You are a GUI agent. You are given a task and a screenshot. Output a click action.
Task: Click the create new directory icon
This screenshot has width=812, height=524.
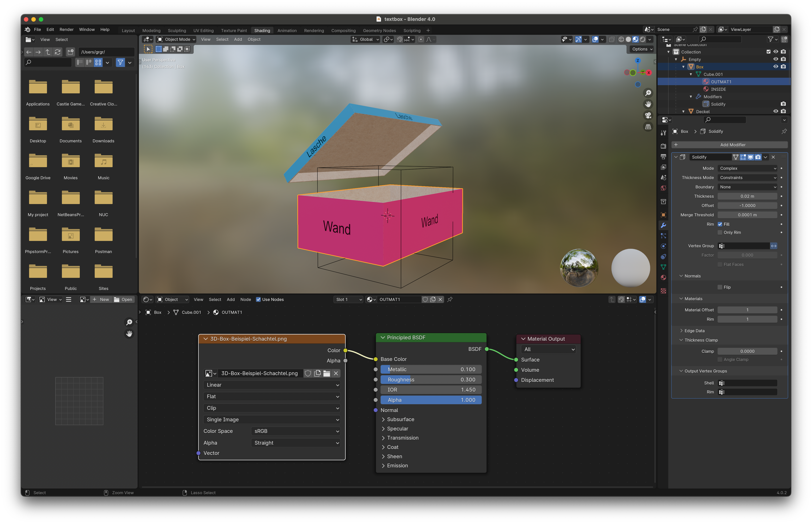click(x=70, y=52)
